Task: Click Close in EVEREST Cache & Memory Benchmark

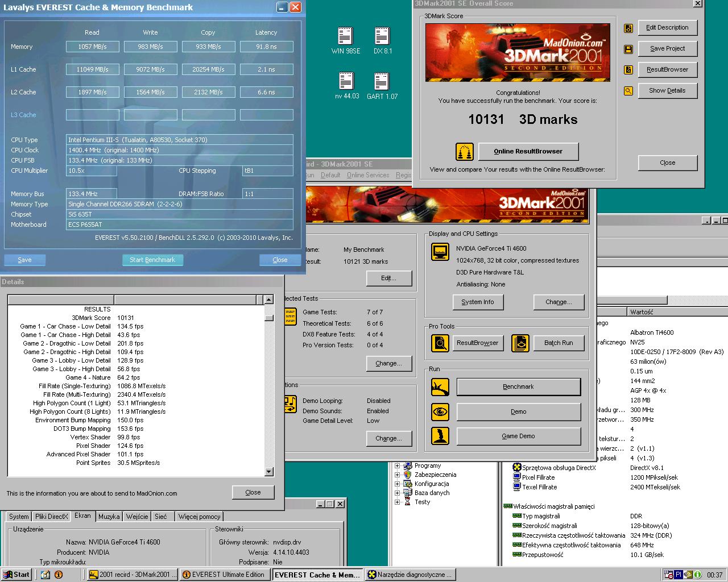Action: coord(280,260)
